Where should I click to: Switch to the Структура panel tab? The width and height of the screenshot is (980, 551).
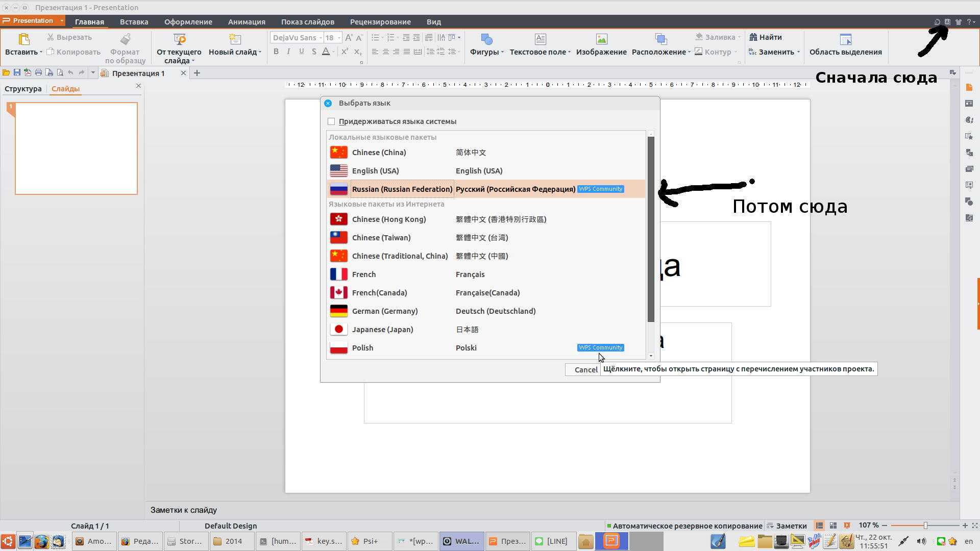click(23, 89)
